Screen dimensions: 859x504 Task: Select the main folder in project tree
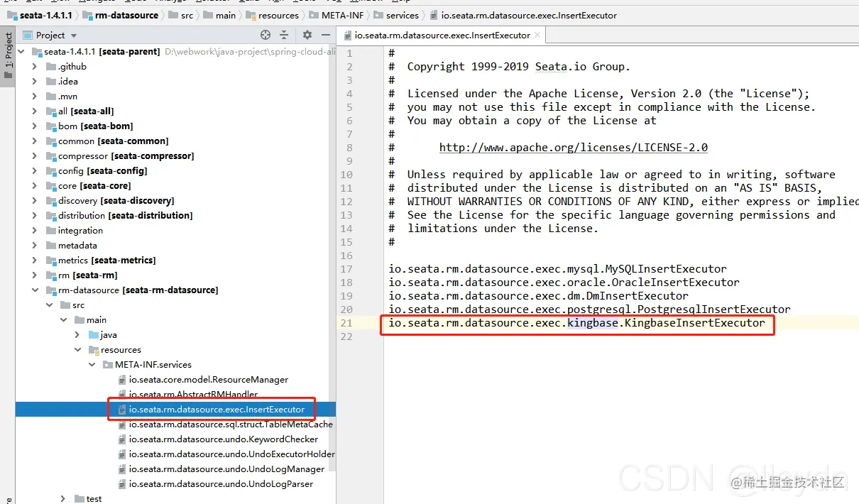pos(175,320)
